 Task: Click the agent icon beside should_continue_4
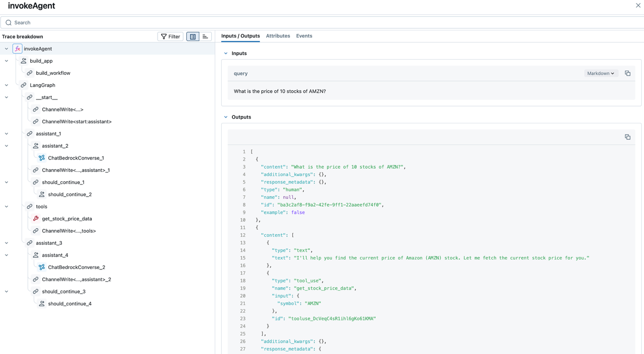pos(42,304)
